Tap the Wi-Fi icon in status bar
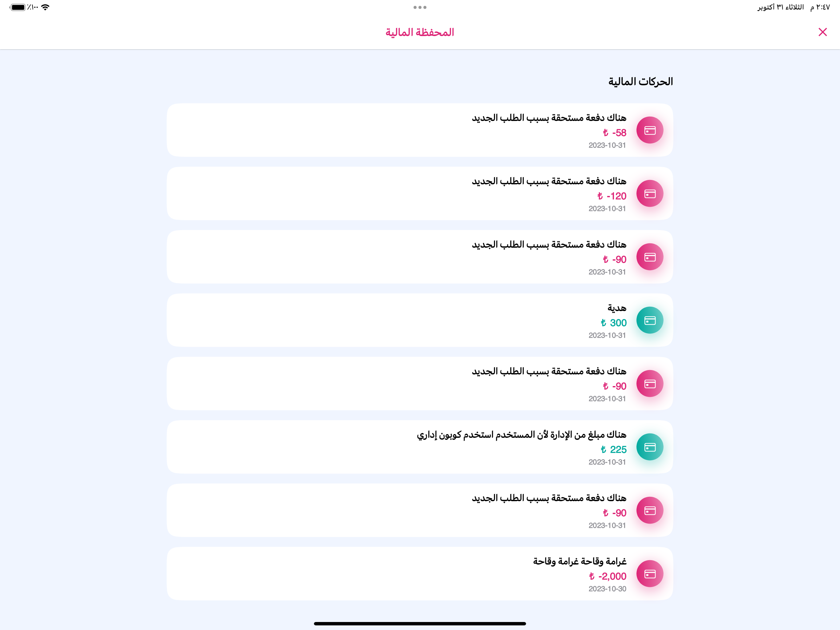 (x=45, y=7)
